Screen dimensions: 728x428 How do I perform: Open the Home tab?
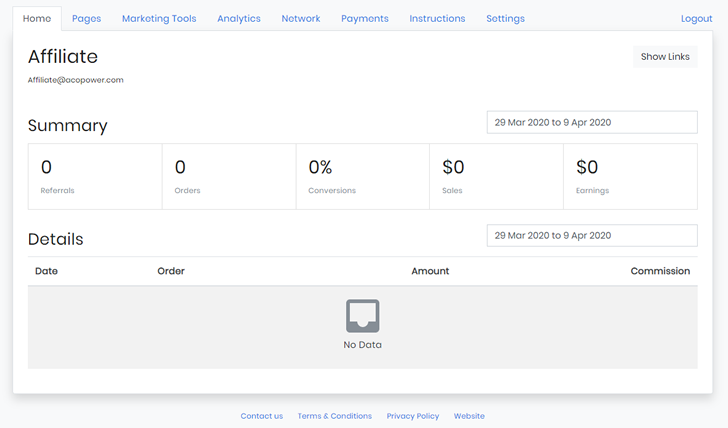[37, 19]
